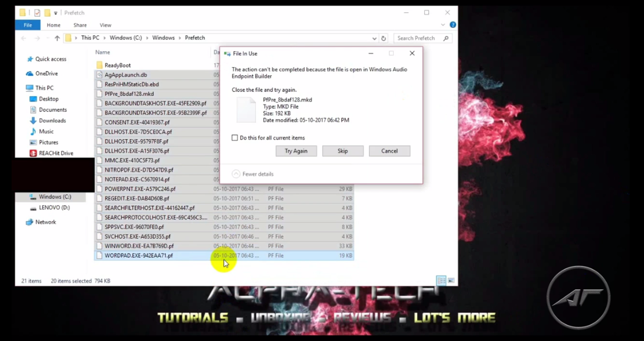Open Downloads in navigation pane
This screenshot has height=341, width=644.
52,120
